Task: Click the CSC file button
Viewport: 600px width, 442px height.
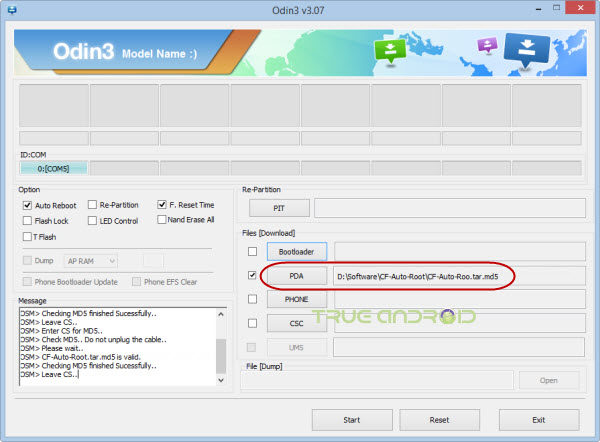Action: pyautogui.click(x=297, y=323)
